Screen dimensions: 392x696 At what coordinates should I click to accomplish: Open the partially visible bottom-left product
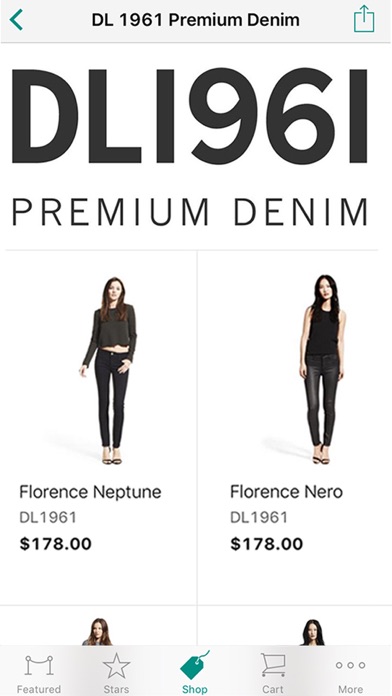click(x=98, y=626)
